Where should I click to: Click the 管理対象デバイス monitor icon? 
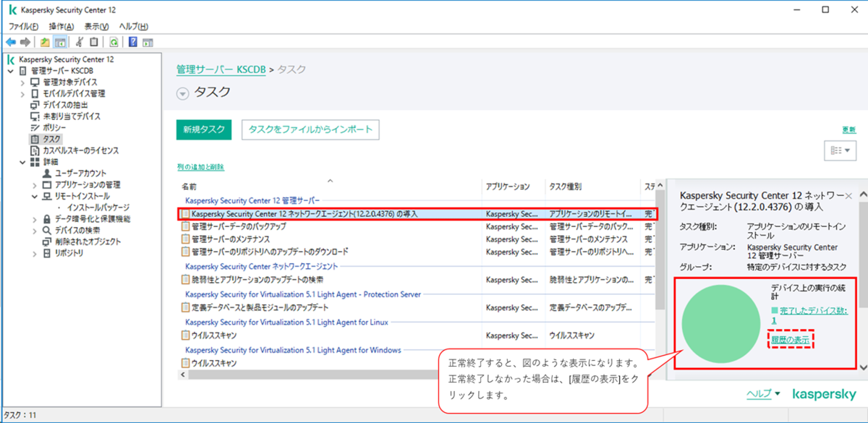pyautogui.click(x=35, y=82)
